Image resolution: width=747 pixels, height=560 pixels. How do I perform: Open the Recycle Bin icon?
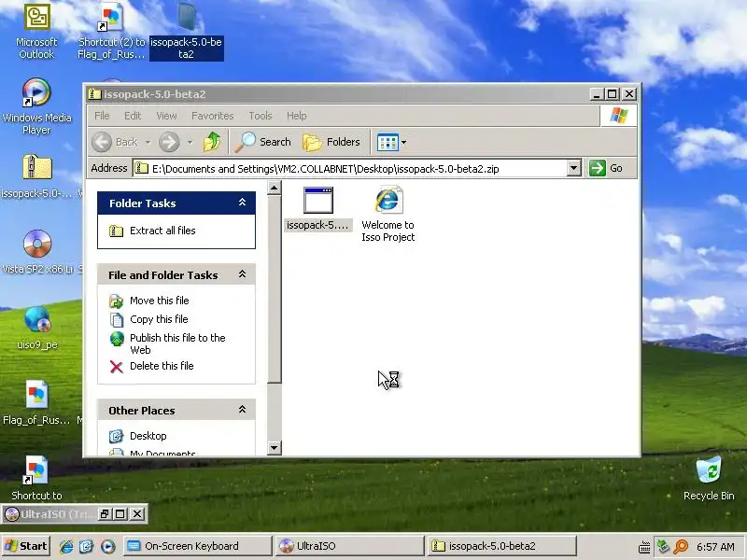(709, 478)
